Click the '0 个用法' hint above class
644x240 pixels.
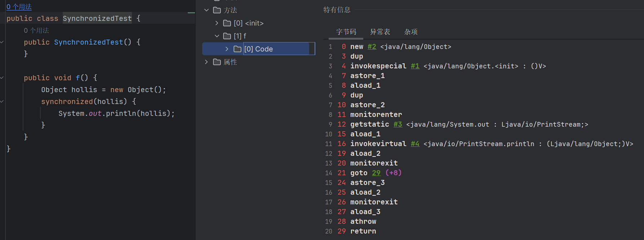pos(19,7)
